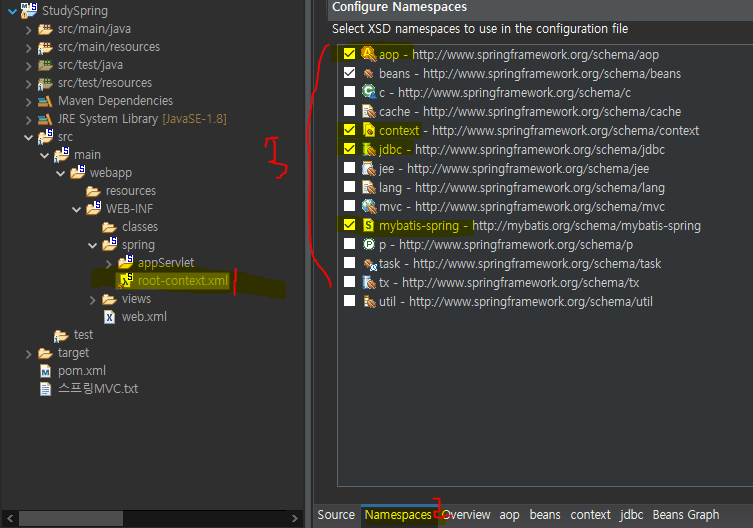753x528 pixels.
Task: Collapse the main folder node
Action: click(45, 155)
